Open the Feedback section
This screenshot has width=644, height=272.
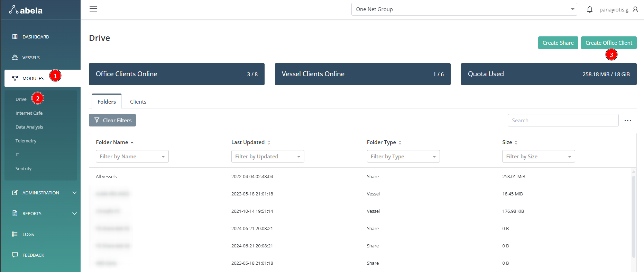33,255
